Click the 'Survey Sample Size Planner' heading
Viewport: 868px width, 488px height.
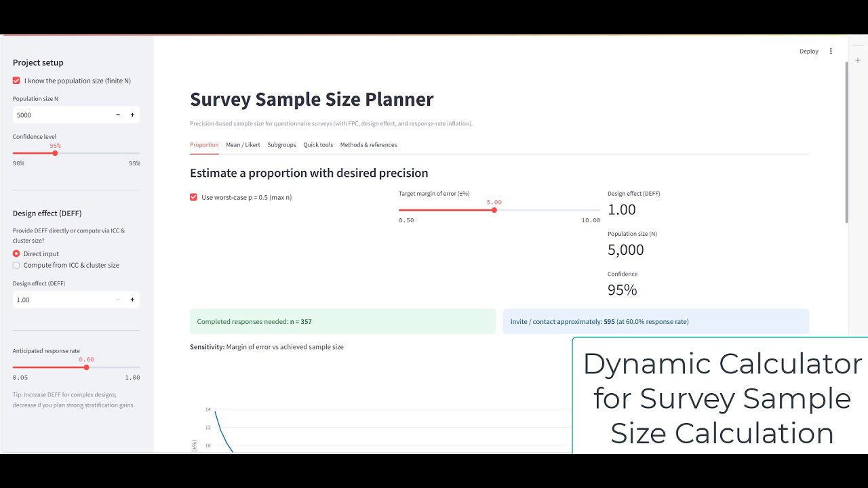pyautogui.click(x=312, y=99)
